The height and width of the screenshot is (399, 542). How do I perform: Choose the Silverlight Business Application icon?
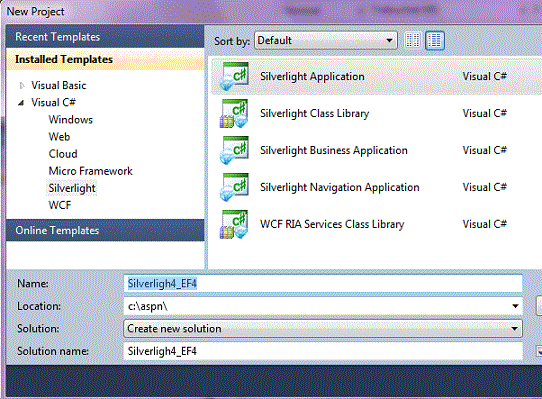(x=235, y=150)
